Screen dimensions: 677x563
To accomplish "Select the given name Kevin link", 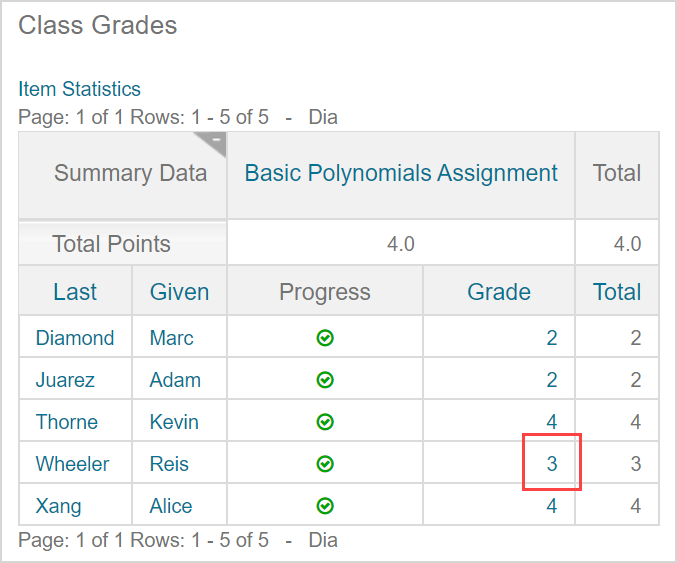I will coord(174,422).
